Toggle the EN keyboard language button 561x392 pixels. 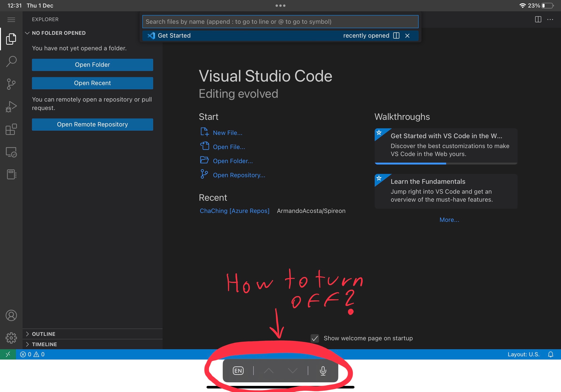point(238,371)
